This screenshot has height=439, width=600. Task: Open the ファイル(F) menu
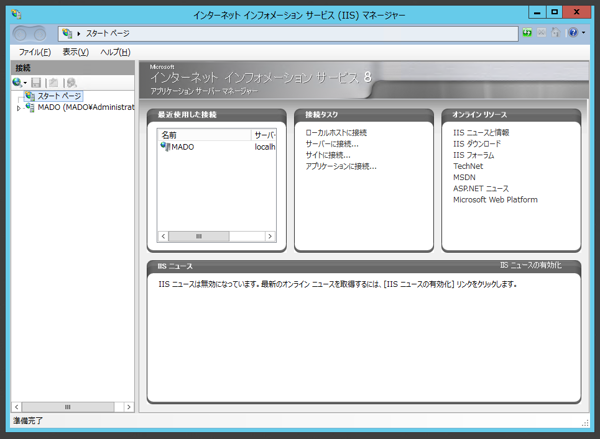[35, 52]
